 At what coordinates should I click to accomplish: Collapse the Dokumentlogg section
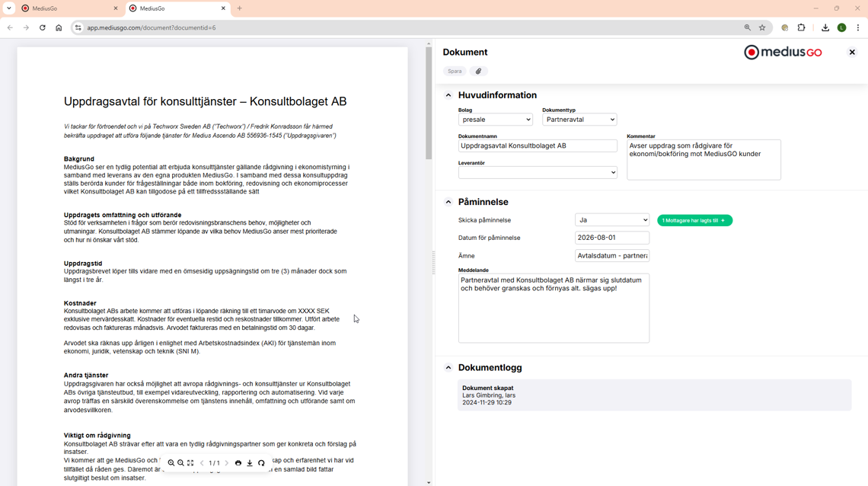tap(448, 367)
